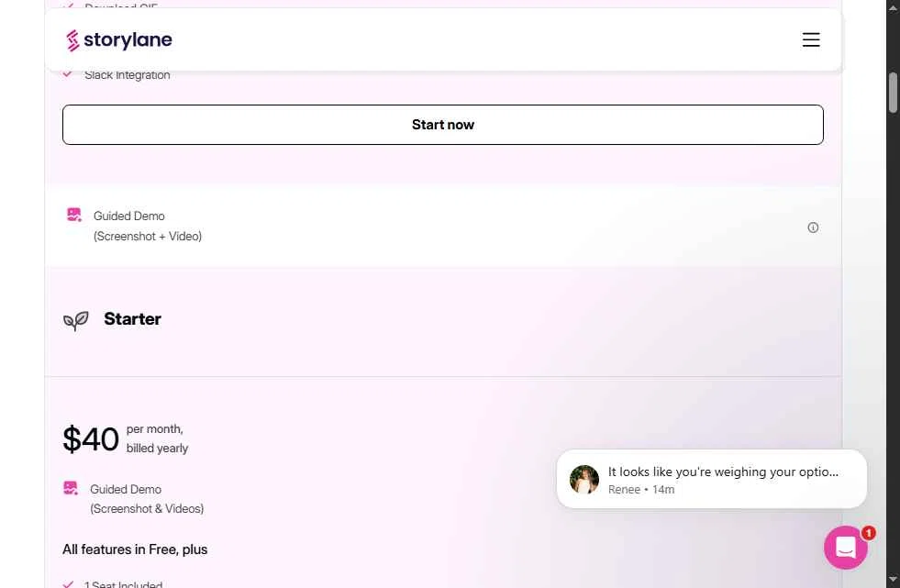Click the per month, billed yearly text

coord(157,438)
